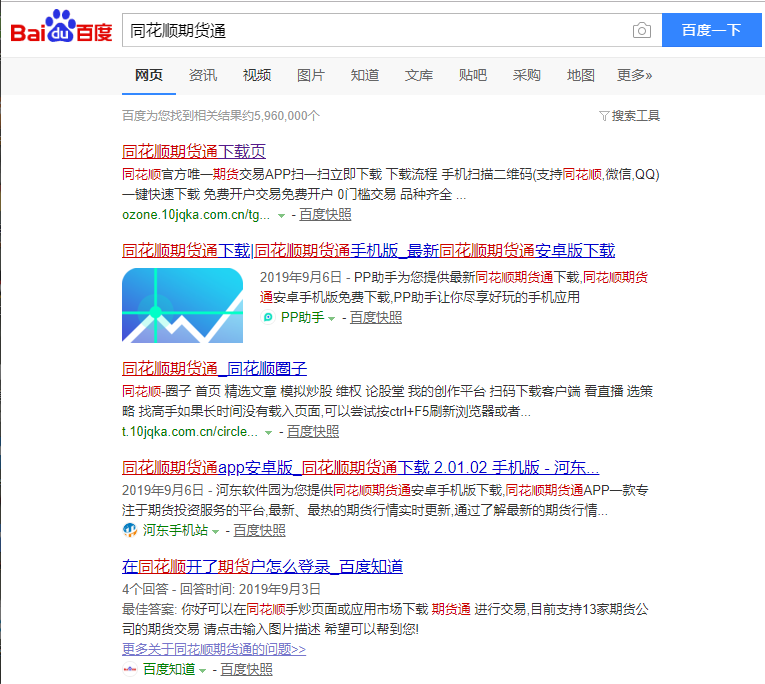Screen dimensions: 765x684
Task: Go to the 贴吧 tab
Action: tap(473, 75)
